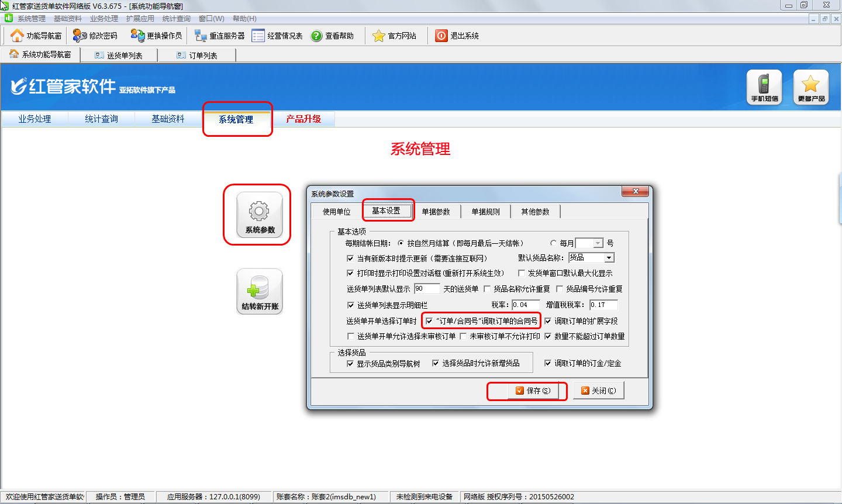Open the 每月 day number dropdown
This screenshot has width=842, height=504.
[598, 243]
